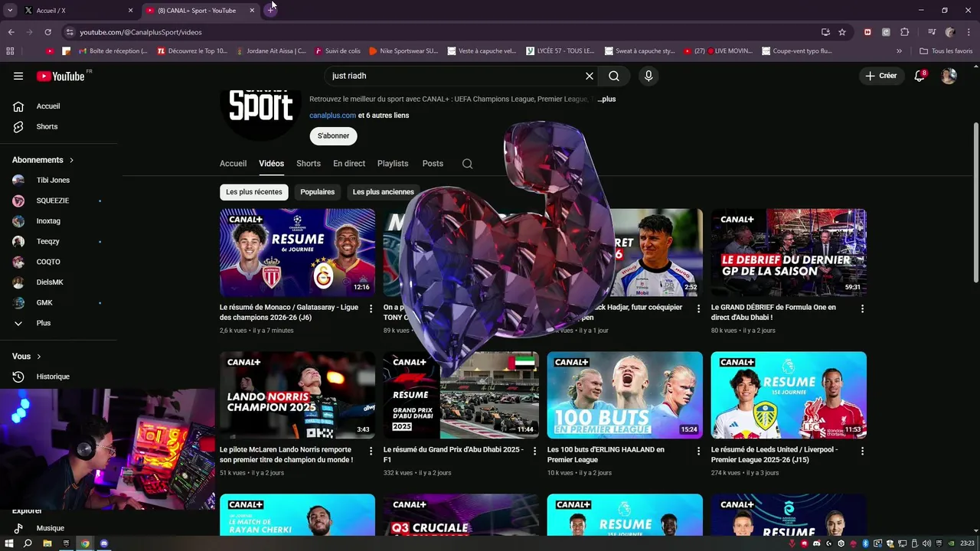The image size is (980, 551).
Task: Switch to the channel Shorts tab
Action: coord(309,164)
